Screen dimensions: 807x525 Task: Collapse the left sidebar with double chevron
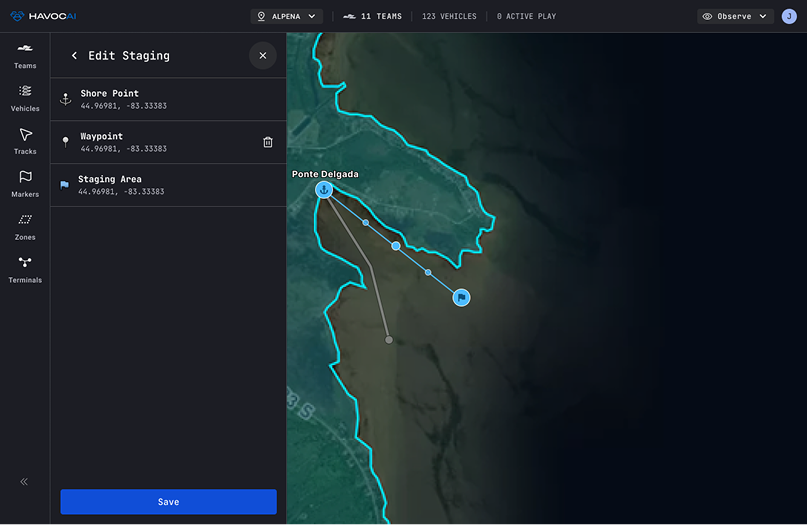[24, 481]
